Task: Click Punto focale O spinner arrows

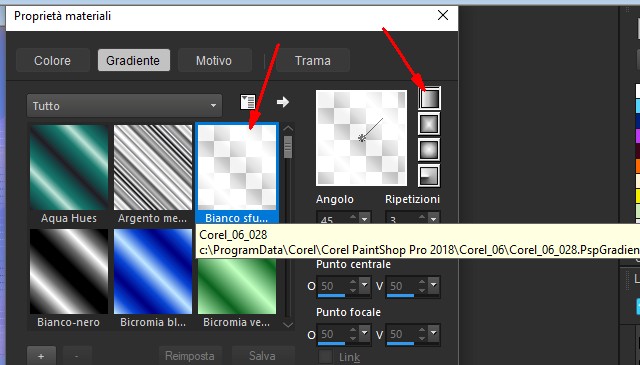Action: tap(353, 334)
